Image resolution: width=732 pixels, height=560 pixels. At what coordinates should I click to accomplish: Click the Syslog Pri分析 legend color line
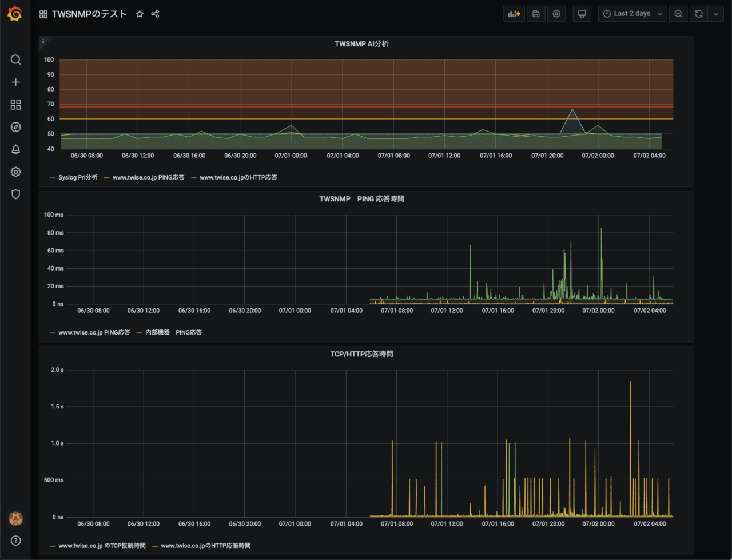click(x=53, y=178)
